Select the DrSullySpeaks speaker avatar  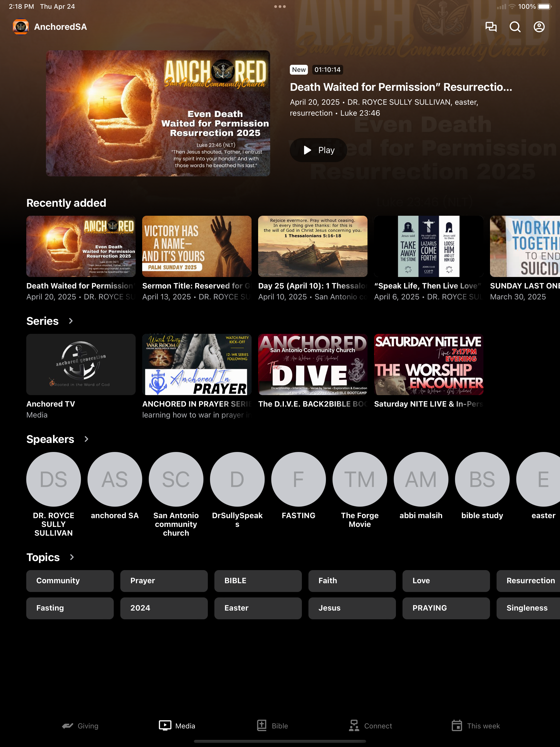tap(237, 479)
